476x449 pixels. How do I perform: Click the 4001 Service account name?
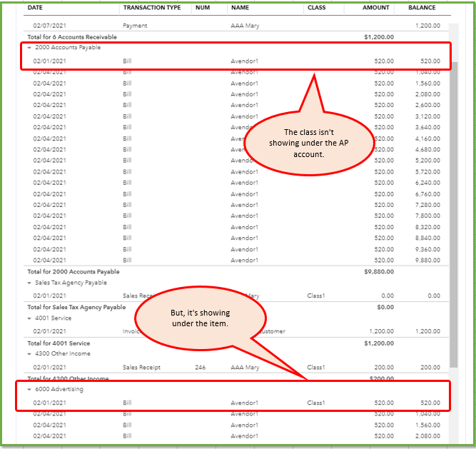pos(53,318)
